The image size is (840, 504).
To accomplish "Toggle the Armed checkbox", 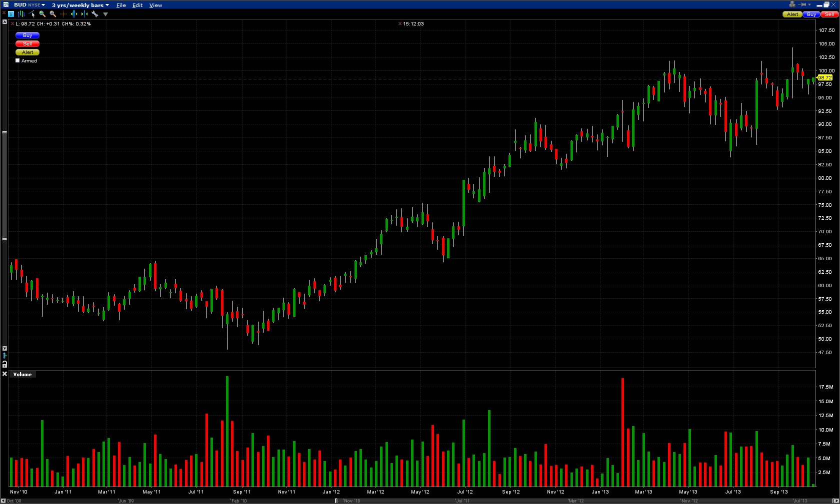I will [17, 60].
